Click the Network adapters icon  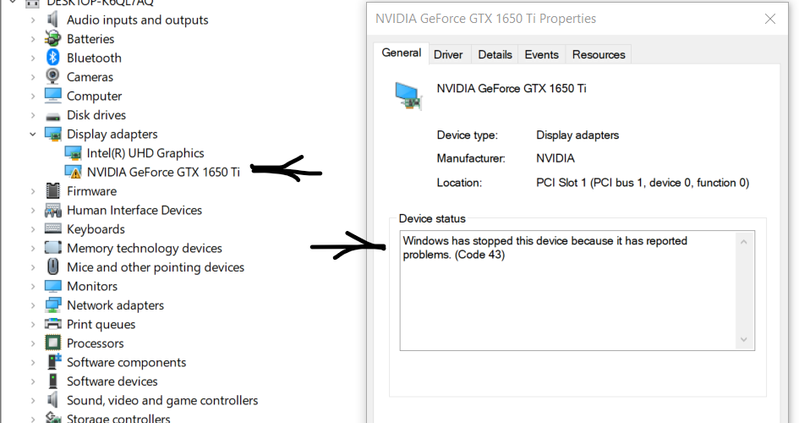click(x=52, y=305)
